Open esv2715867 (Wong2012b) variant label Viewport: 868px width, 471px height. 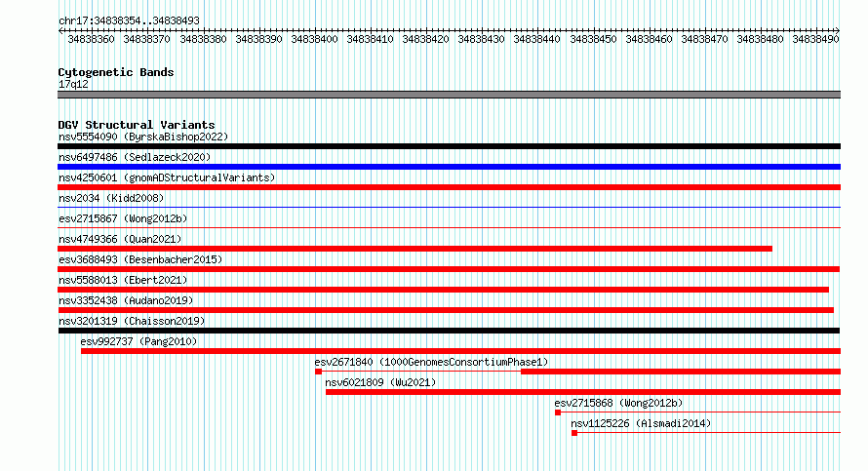click(x=123, y=218)
